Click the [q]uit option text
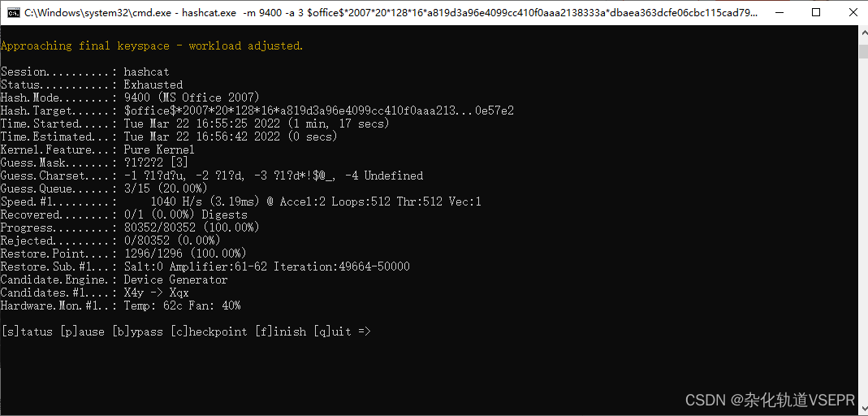 click(332, 331)
